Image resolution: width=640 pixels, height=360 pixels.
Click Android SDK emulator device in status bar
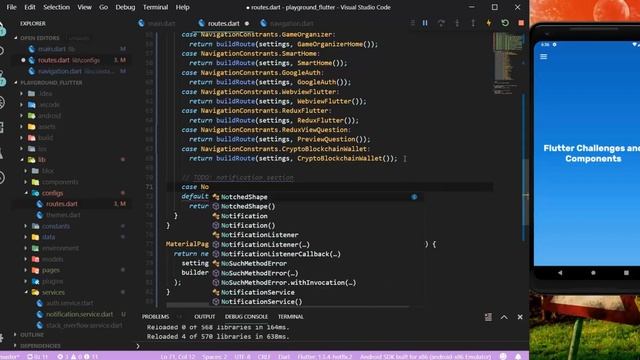pos(426,357)
